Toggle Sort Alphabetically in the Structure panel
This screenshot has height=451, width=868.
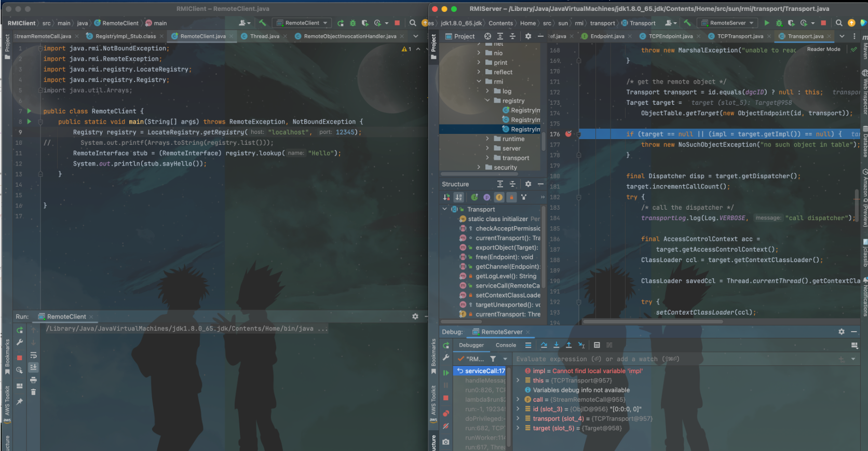point(459,197)
